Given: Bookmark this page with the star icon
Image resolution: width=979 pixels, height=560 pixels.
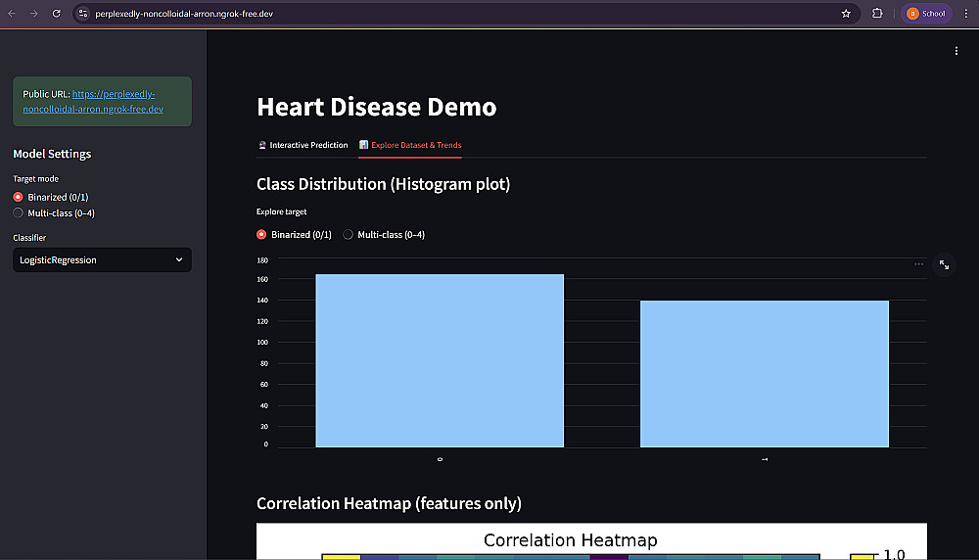Looking at the screenshot, I should tap(846, 14).
